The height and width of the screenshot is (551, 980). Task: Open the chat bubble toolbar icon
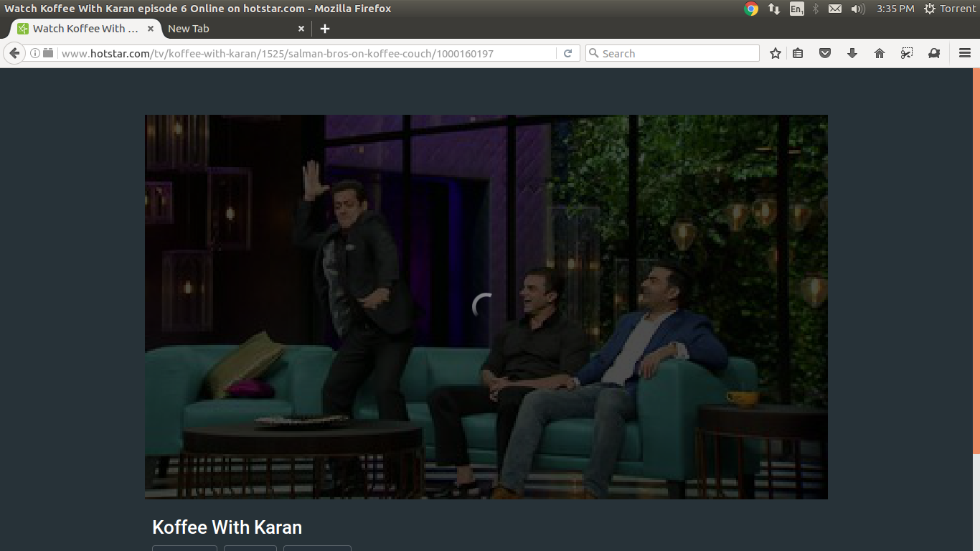point(934,53)
